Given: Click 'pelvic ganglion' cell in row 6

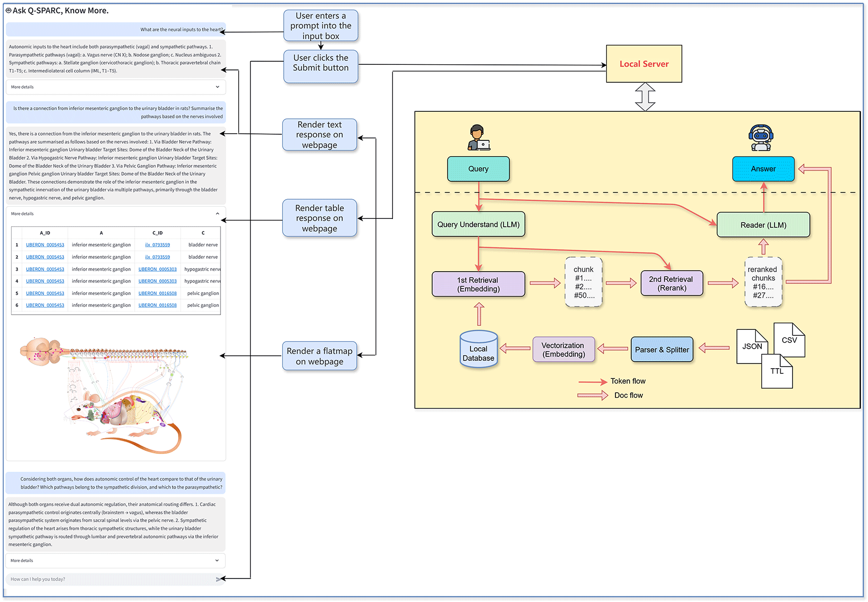Looking at the screenshot, I should click(x=203, y=305).
